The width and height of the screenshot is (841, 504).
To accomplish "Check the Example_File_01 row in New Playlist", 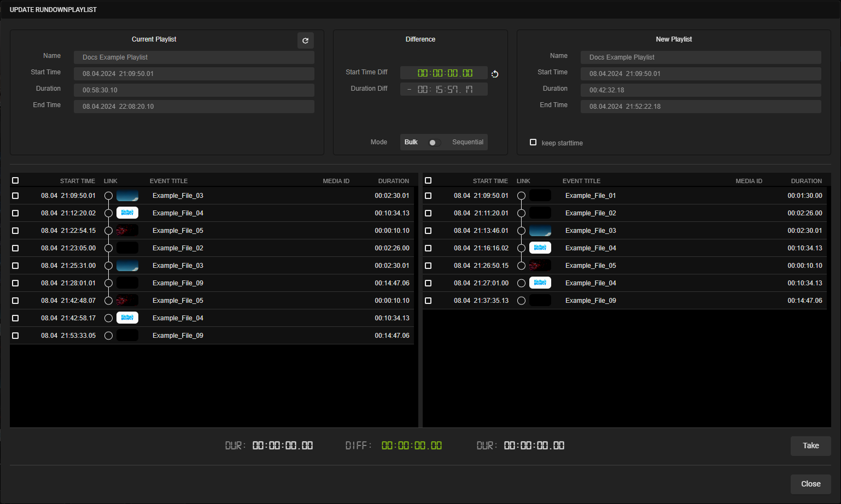I will click(x=428, y=195).
